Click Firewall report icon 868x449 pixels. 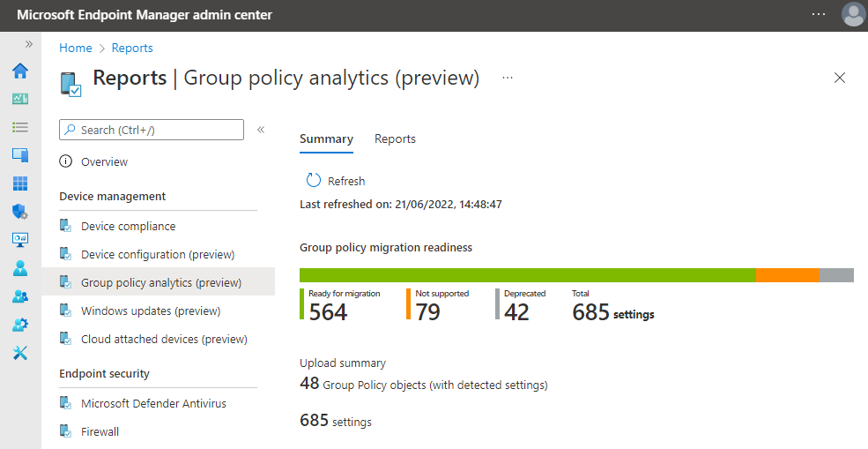(66, 431)
